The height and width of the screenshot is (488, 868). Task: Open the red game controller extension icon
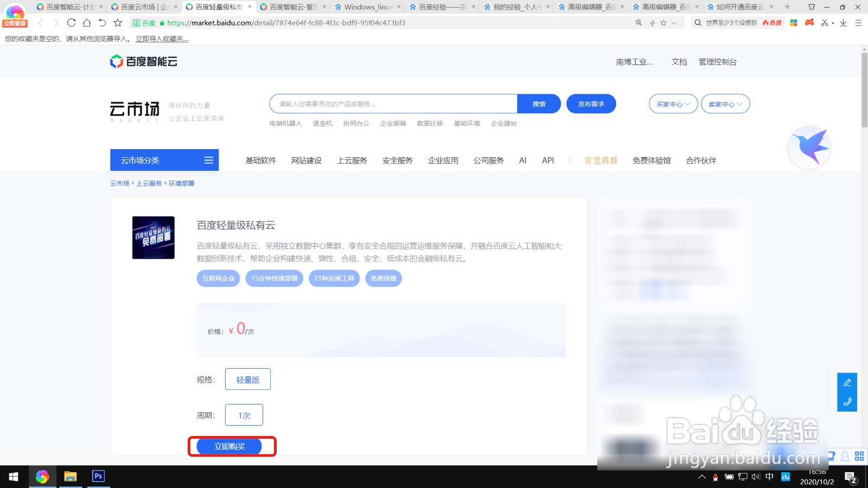[809, 23]
